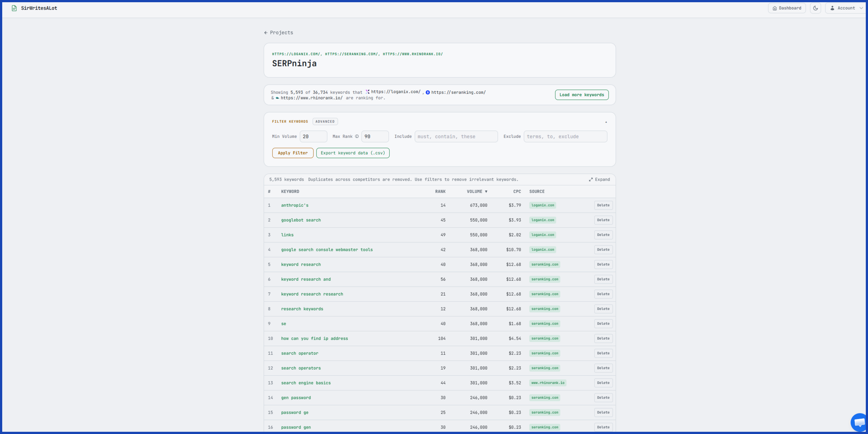Toggle dark mode moon icon
This screenshot has width=868, height=434.
(x=816, y=8)
